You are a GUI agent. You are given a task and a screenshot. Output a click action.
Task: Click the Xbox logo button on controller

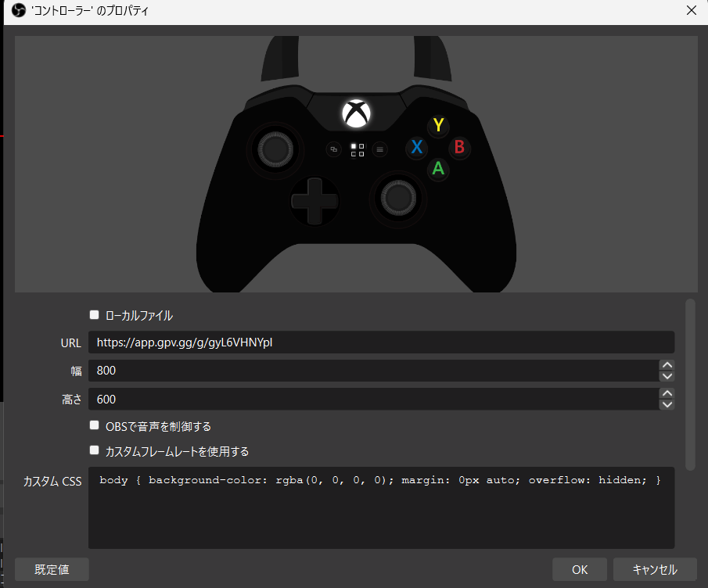click(x=356, y=113)
